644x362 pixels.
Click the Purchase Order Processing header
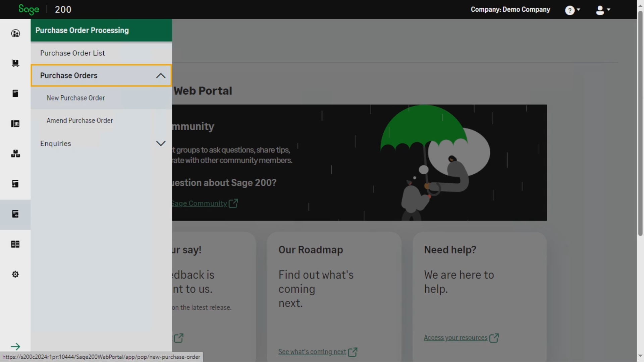[x=101, y=30]
